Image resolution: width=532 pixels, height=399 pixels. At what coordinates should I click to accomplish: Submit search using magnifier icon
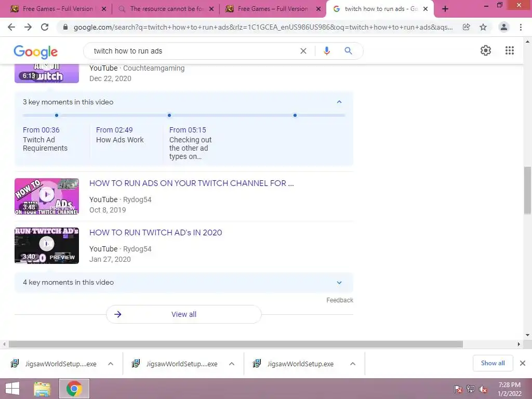point(348,51)
